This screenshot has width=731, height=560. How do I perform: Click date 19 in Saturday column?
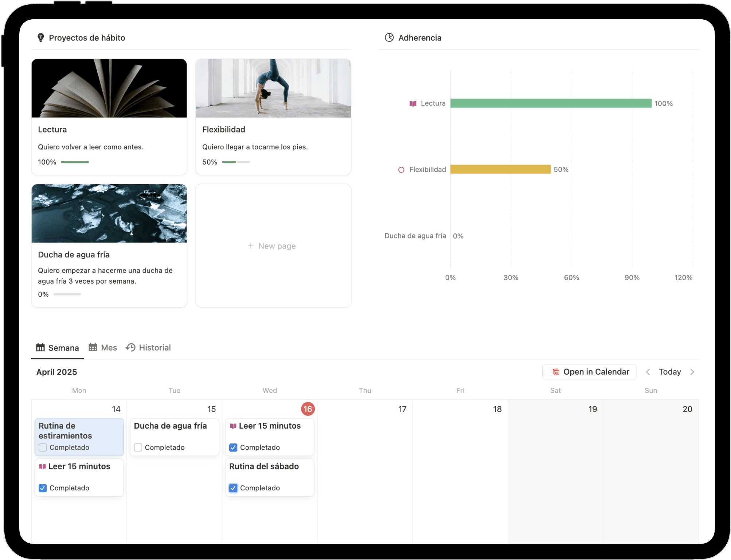[x=593, y=409]
